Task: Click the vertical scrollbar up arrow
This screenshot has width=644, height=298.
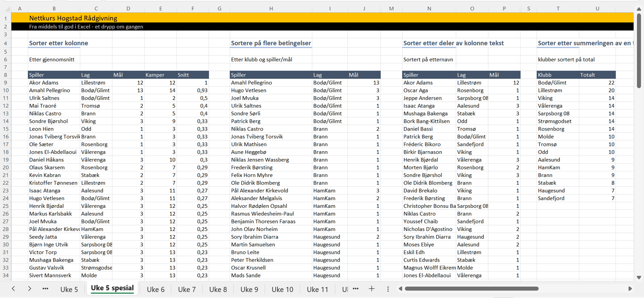Action: pyautogui.click(x=639, y=9)
